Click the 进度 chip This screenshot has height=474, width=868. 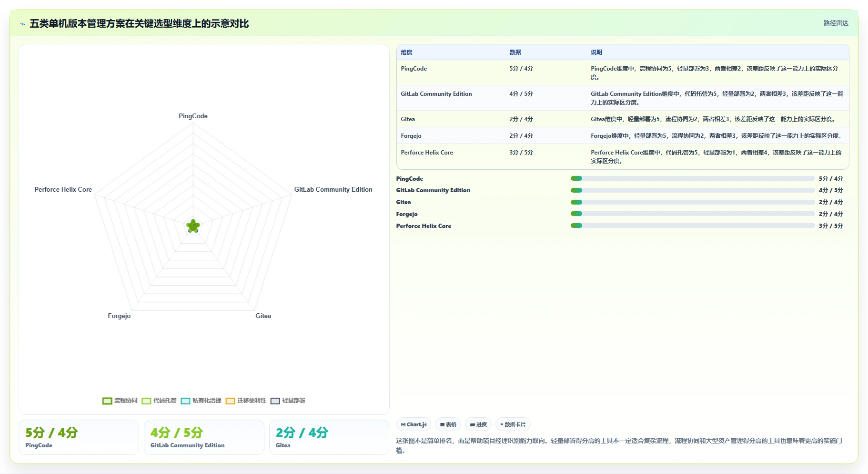[x=478, y=424]
